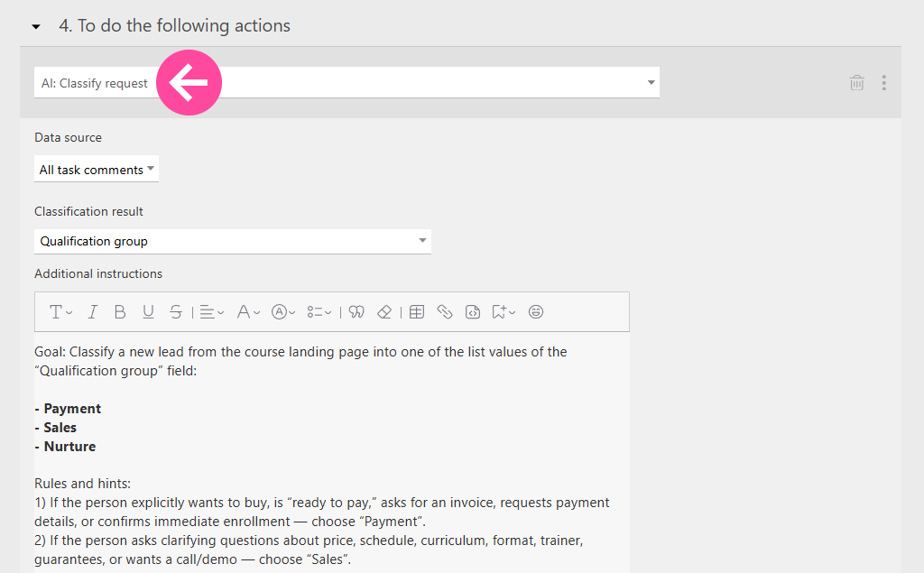Insert a link using the toolbar
The image size is (924, 573).
[445, 312]
